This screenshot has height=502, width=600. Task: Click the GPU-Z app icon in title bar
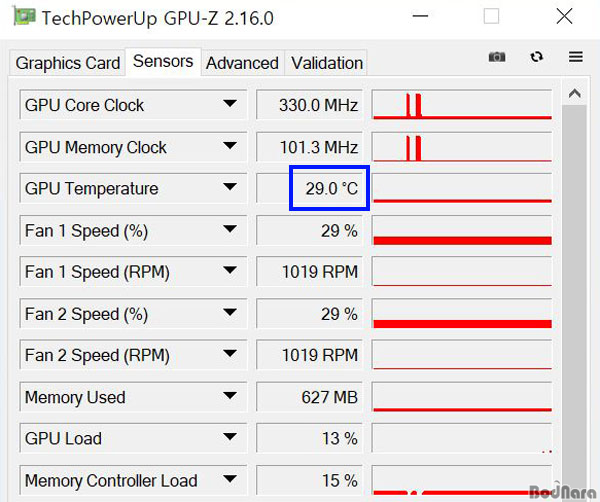click(x=21, y=17)
